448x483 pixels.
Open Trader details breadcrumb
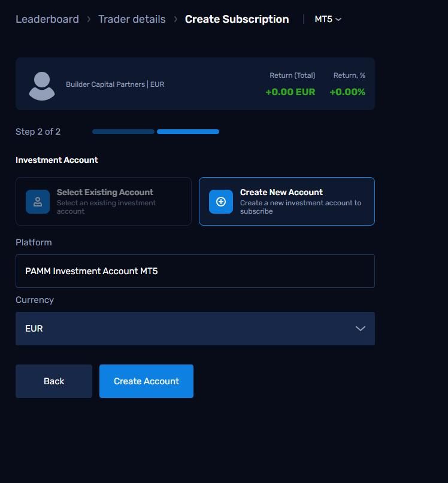tap(132, 19)
